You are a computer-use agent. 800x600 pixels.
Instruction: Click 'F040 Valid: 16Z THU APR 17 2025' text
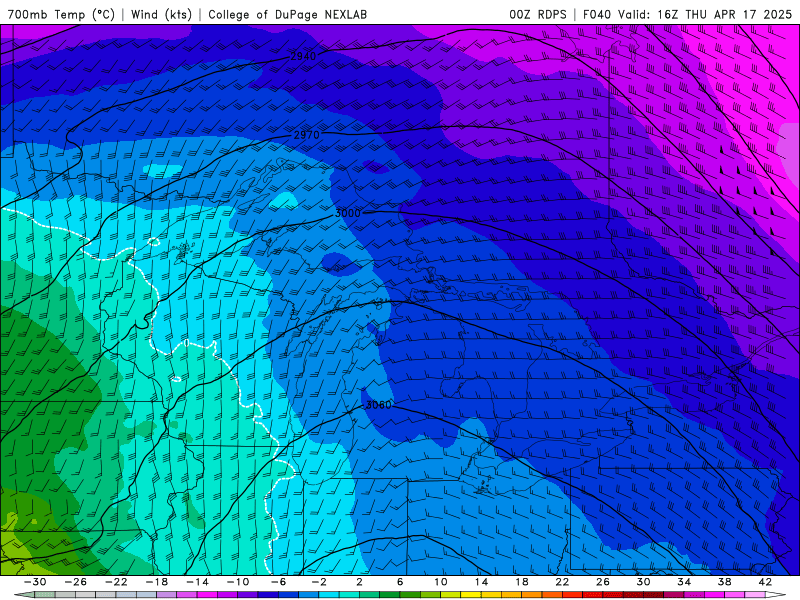point(687,14)
